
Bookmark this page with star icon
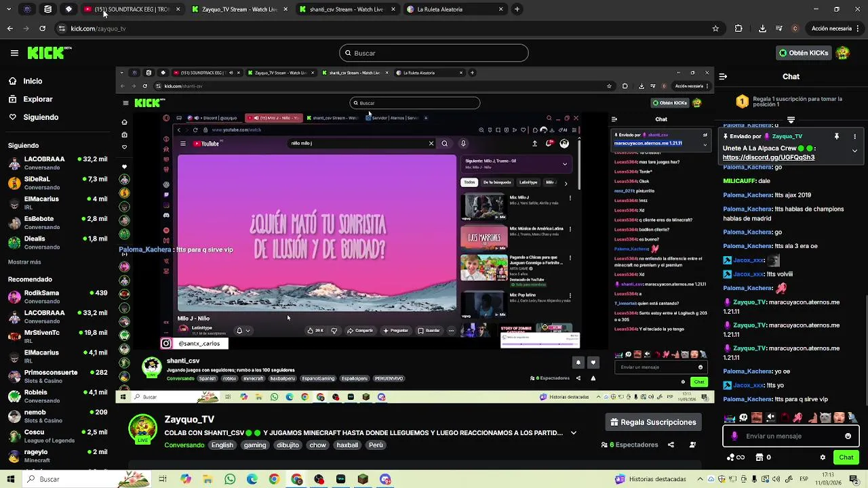click(x=715, y=28)
